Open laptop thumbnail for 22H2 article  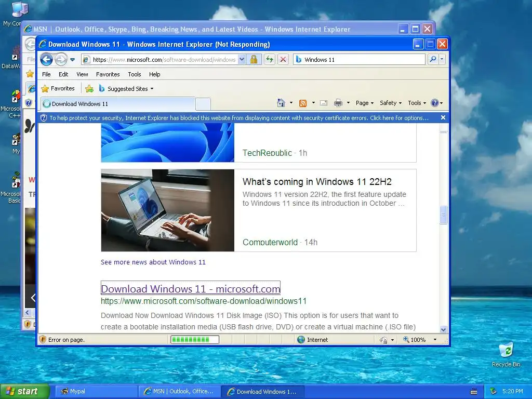pyautogui.click(x=168, y=210)
